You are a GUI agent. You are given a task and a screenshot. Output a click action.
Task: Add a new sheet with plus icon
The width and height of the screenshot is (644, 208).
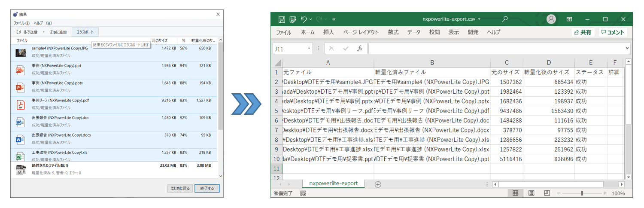pos(378,184)
